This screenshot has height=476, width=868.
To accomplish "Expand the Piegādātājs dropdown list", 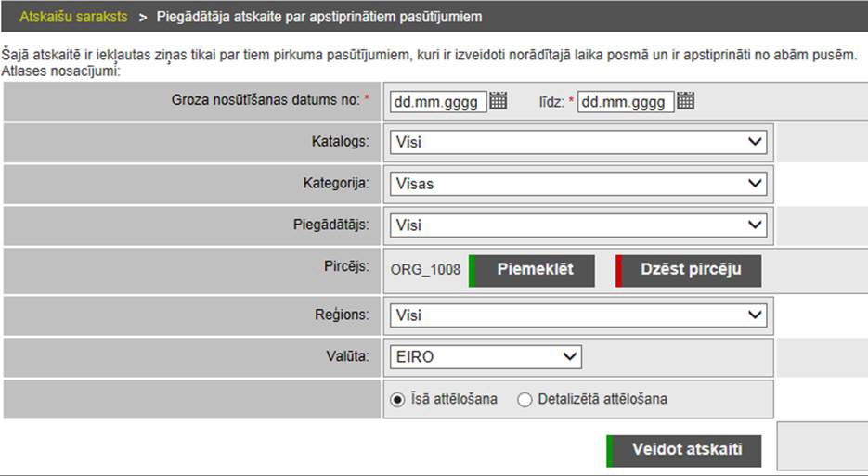I will [577, 225].
